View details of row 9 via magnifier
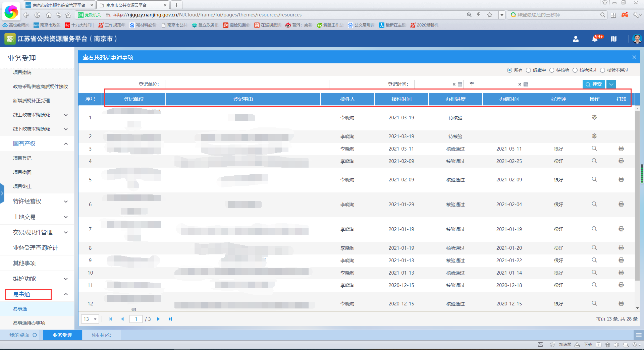The height and width of the screenshot is (350, 644). coord(594,260)
